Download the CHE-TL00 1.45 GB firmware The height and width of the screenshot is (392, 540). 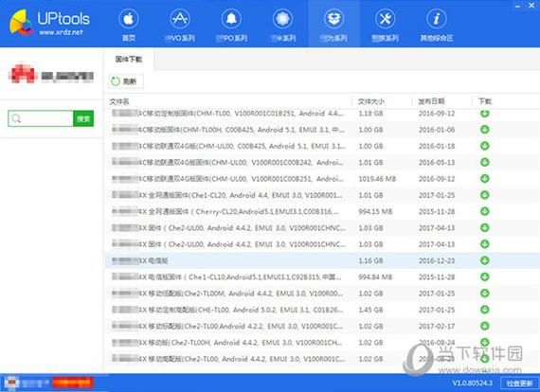484,310
